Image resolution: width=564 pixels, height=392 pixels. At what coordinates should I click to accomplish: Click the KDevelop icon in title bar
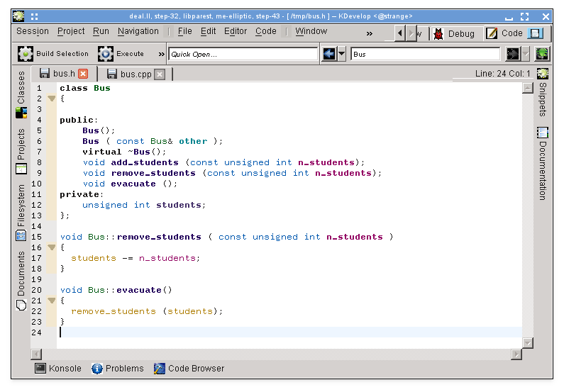point(18,16)
